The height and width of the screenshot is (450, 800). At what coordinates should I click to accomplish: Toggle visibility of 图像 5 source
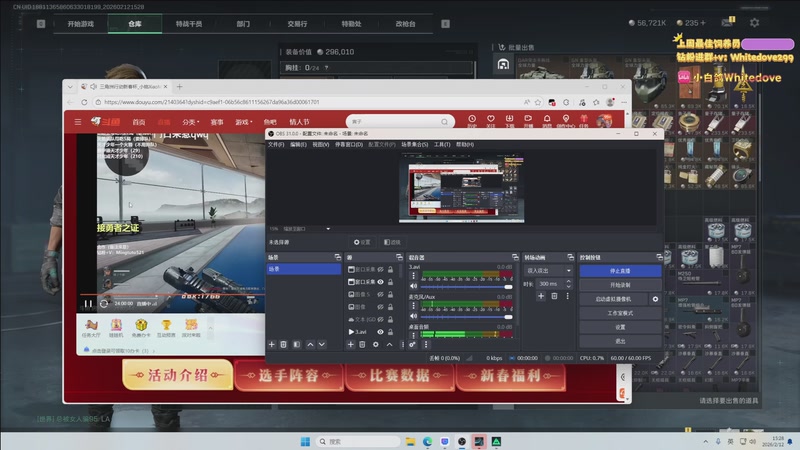coord(380,294)
